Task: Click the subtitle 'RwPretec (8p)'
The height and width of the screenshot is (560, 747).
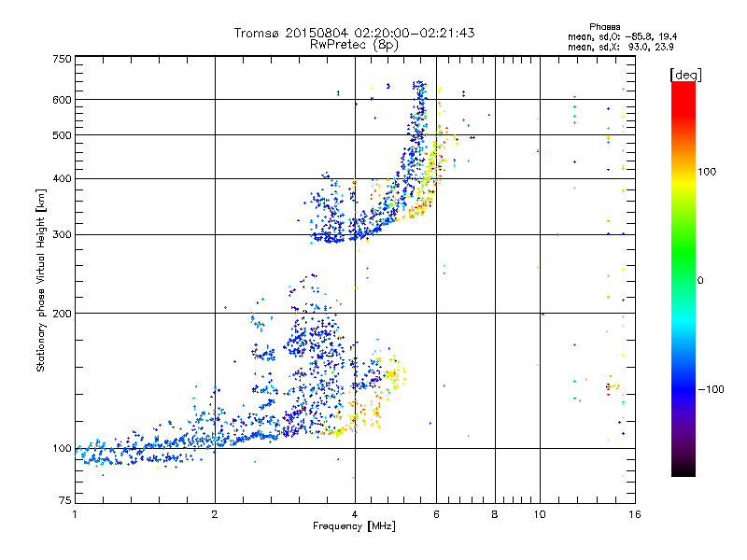Action: pos(354,45)
